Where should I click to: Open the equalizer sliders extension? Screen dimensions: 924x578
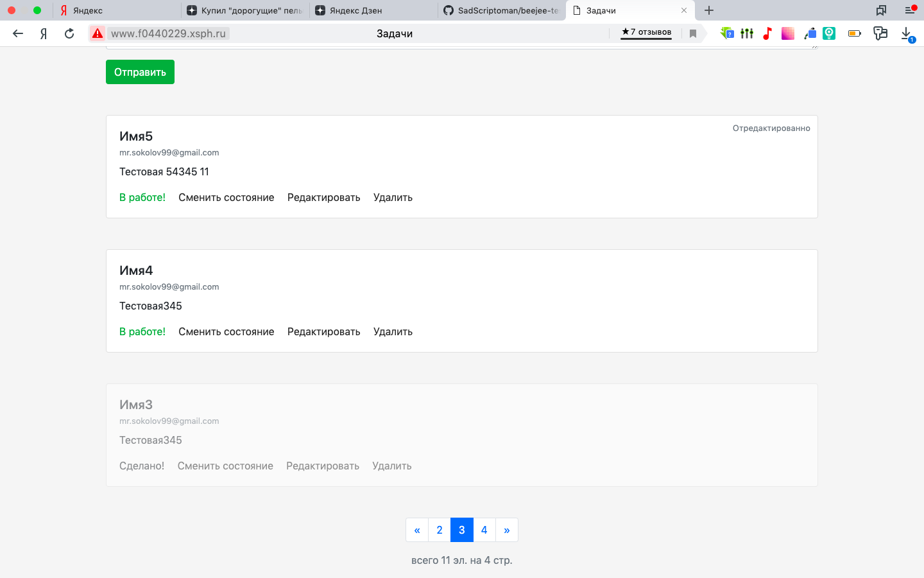pyautogui.click(x=747, y=33)
